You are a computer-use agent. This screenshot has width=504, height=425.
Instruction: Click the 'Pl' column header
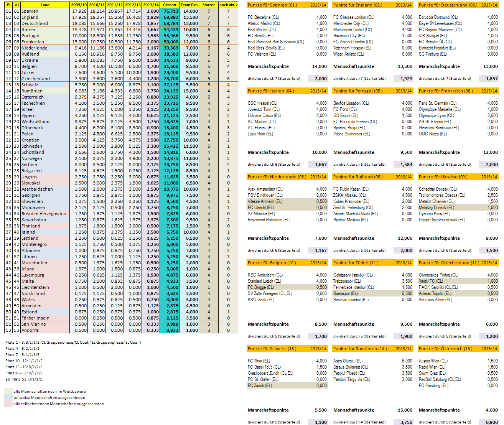coord(8,5)
